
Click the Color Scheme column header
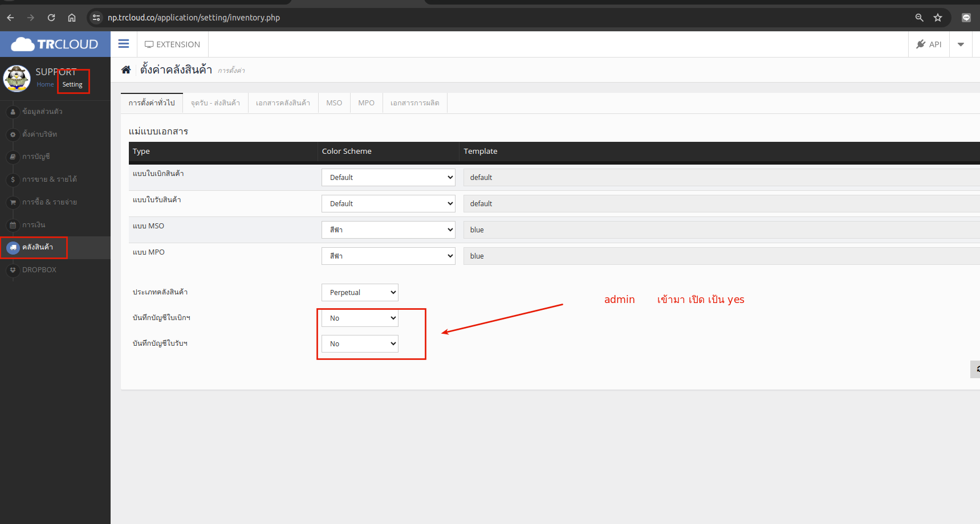point(347,152)
